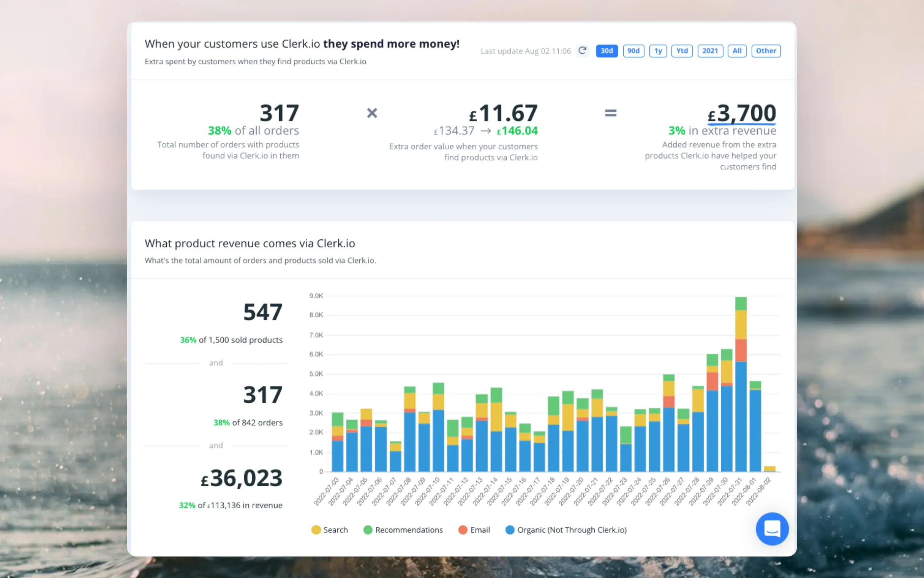Click the 317 orders headline number
This screenshot has height=578, width=924.
(x=280, y=113)
